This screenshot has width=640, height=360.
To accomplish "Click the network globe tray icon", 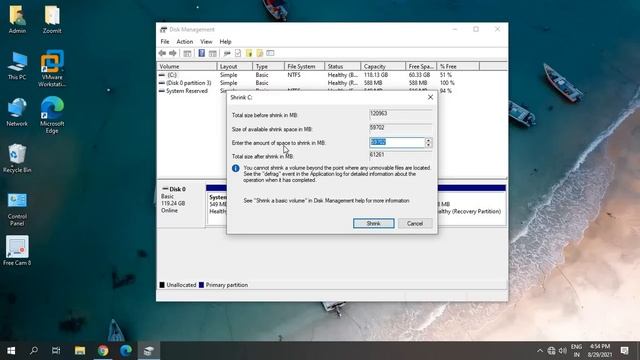I will pos(551,351).
